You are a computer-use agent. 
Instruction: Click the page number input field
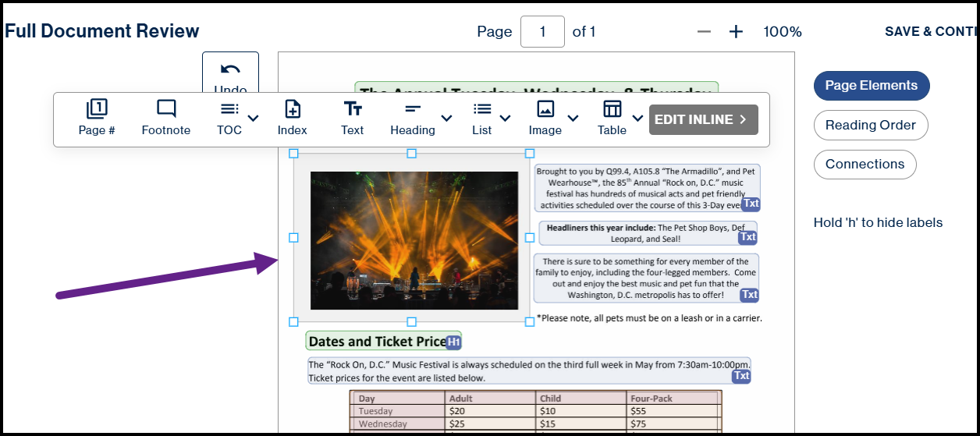(x=542, y=31)
